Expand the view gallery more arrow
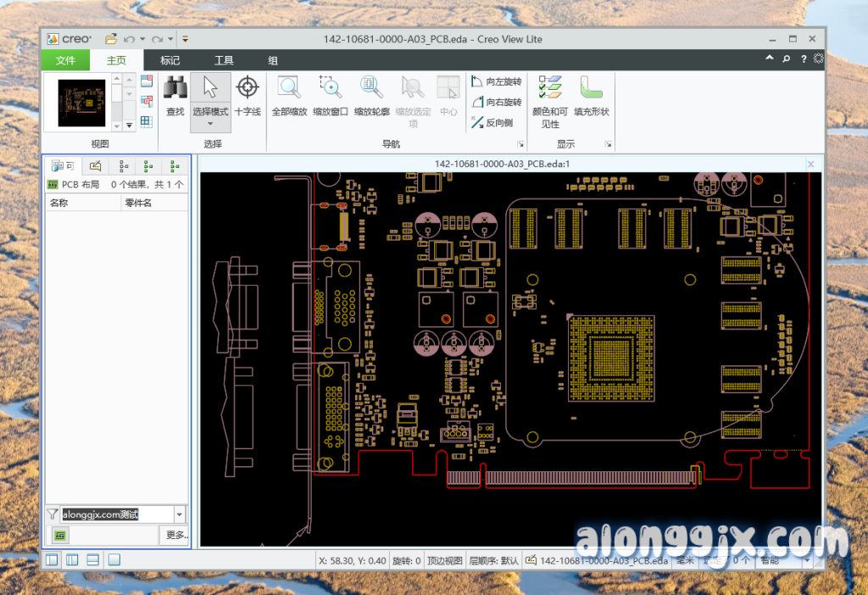This screenshot has width=868, height=595. 129,125
